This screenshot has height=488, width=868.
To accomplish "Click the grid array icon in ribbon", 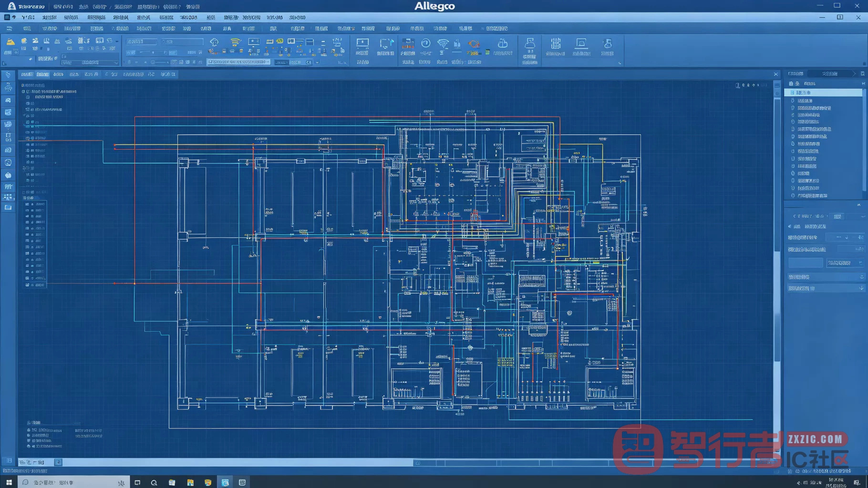I will pos(556,44).
